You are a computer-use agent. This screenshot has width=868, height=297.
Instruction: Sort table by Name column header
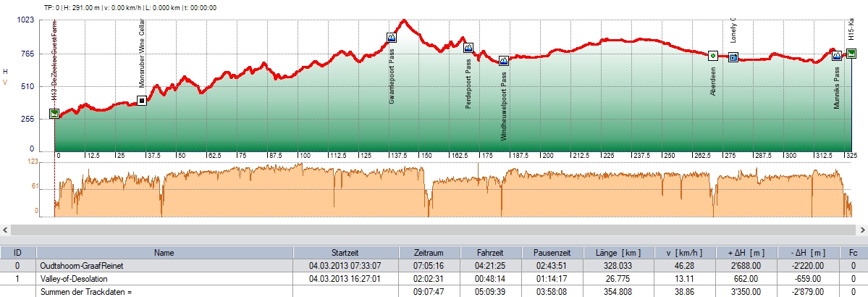[168, 252]
